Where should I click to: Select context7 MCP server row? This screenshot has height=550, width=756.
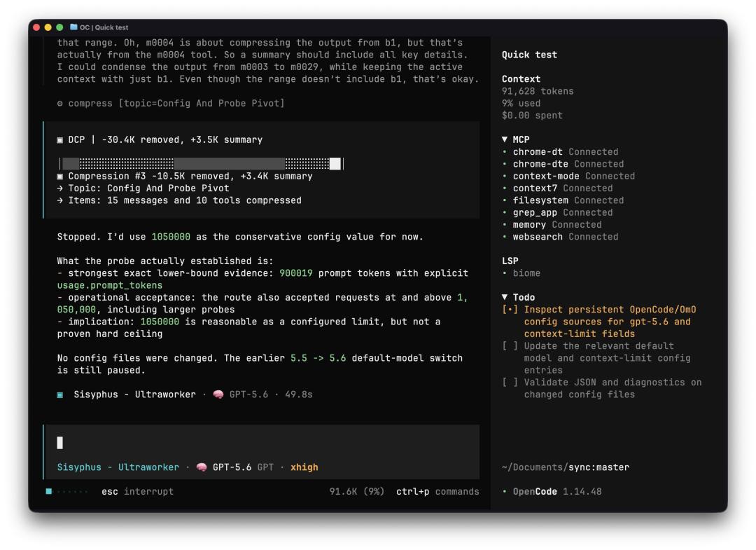(557, 188)
